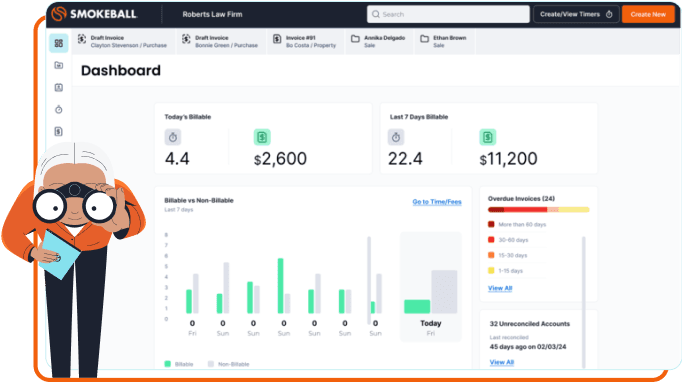Click the Create New button
The width and height of the screenshot is (682, 382).
648,14
